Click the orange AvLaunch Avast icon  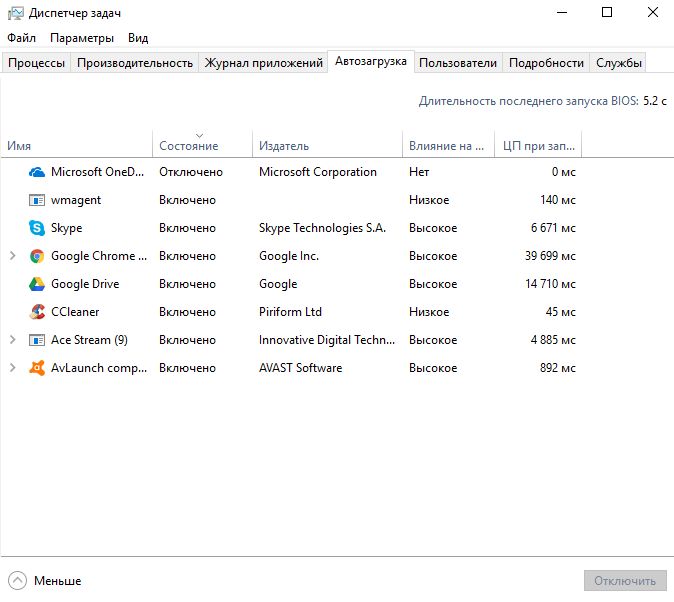[37, 368]
